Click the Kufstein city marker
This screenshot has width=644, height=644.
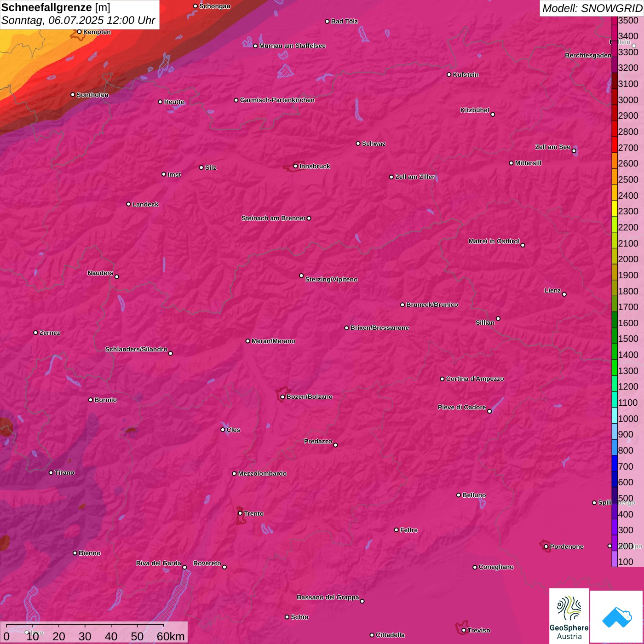tap(449, 75)
